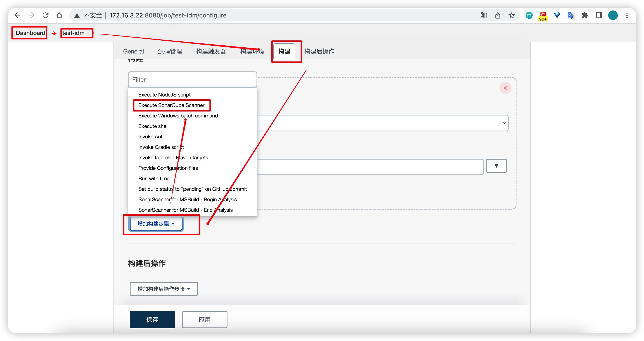Go to the browser home page icon

coord(59,15)
